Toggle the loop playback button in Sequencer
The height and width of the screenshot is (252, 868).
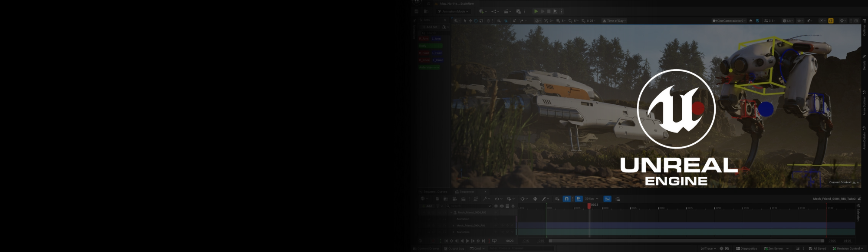tap(494, 241)
